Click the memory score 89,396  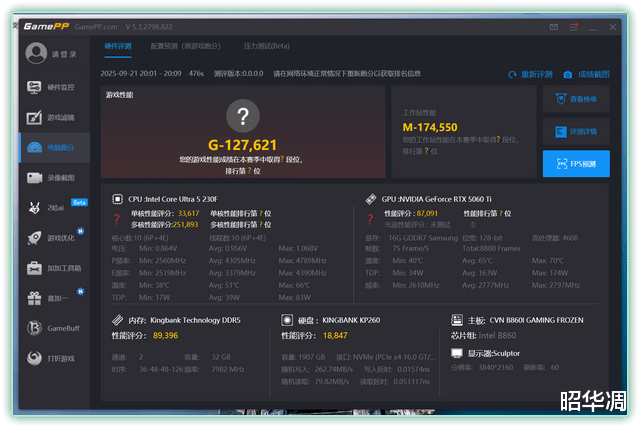click(165, 335)
